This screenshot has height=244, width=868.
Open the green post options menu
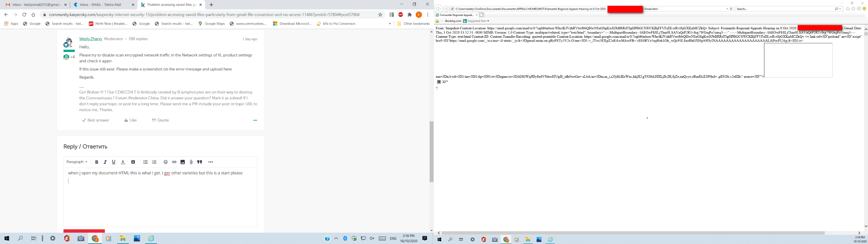tap(255, 120)
